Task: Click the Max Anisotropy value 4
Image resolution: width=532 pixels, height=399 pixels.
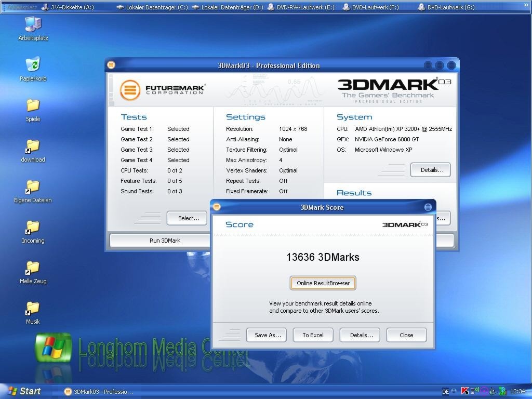Action: pos(281,160)
